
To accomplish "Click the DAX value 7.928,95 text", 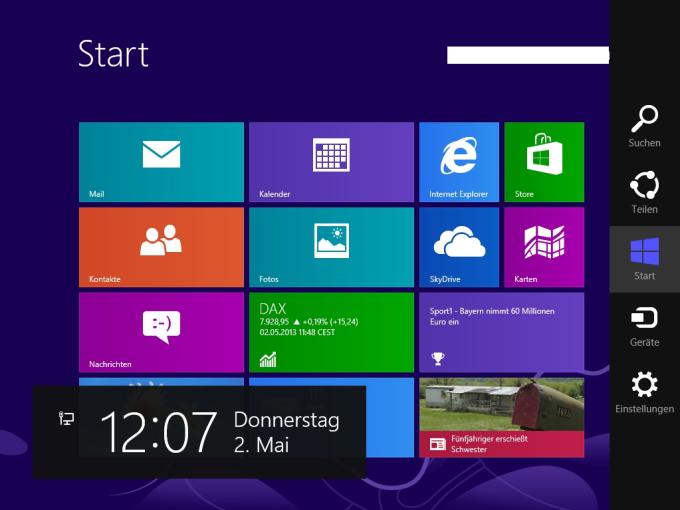I will pos(274,322).
